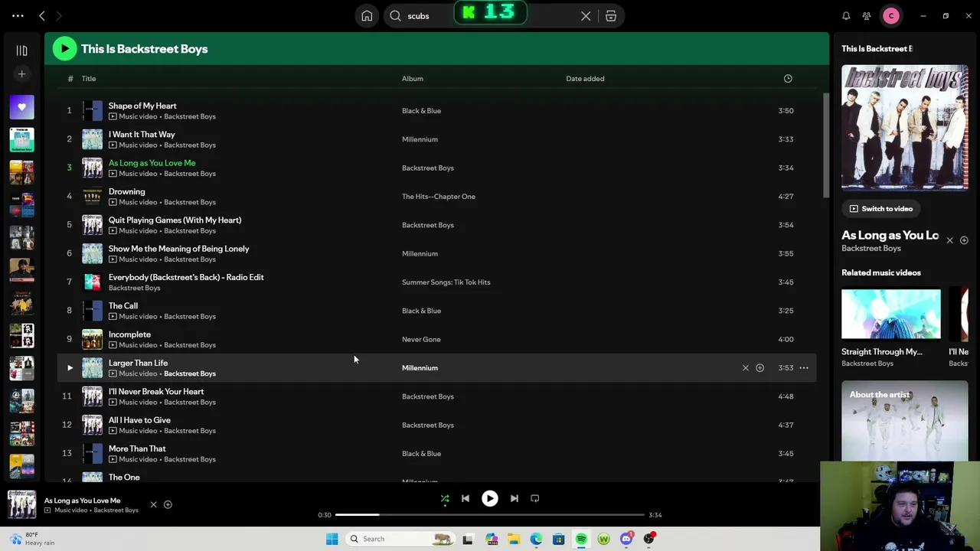The height and width of the screenshot is (551, 980).
Task: Open Backstreet Boys artist link under Incomplete
Action: [x=189, y=345]
